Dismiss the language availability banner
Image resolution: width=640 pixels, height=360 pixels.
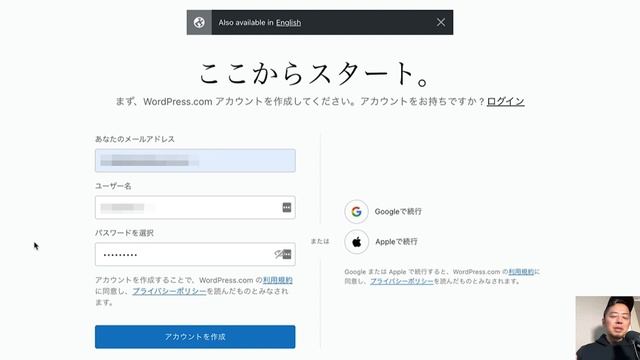tap(441, 22)
